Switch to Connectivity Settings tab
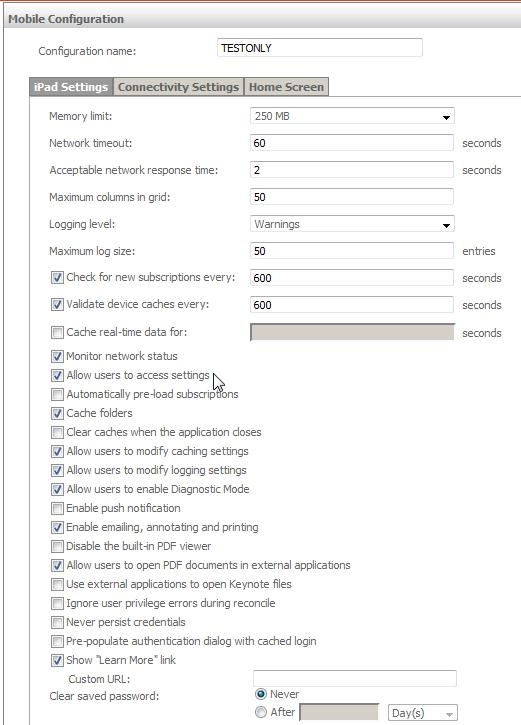The height and width of the screenshot is (725, 521). (x=178, y=87)
